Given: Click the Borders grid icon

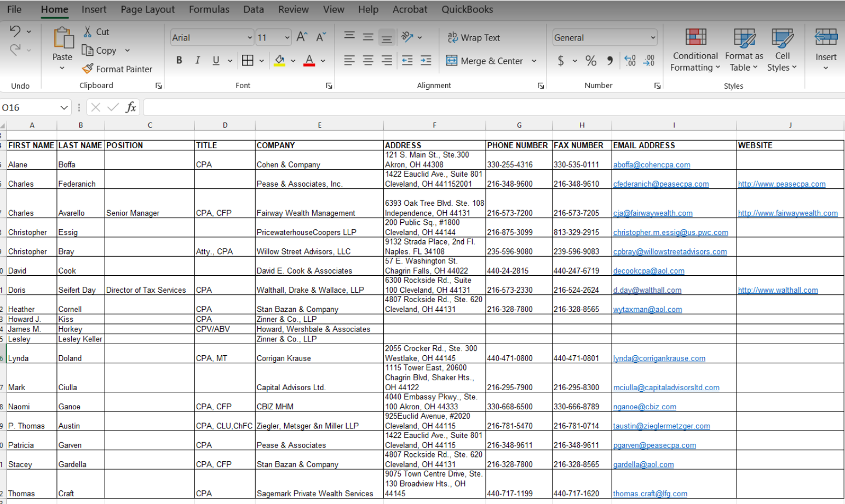Looking at the screenshot, I should [x=248, y=60].
